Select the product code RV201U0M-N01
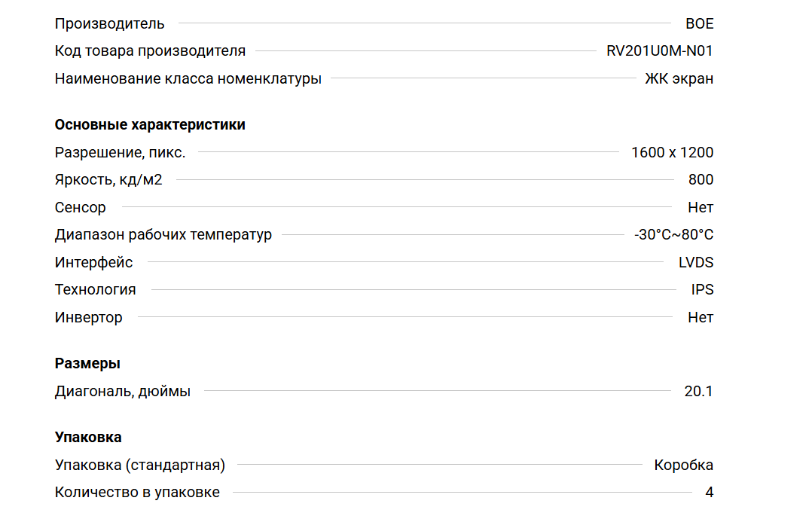 [659, 51]
